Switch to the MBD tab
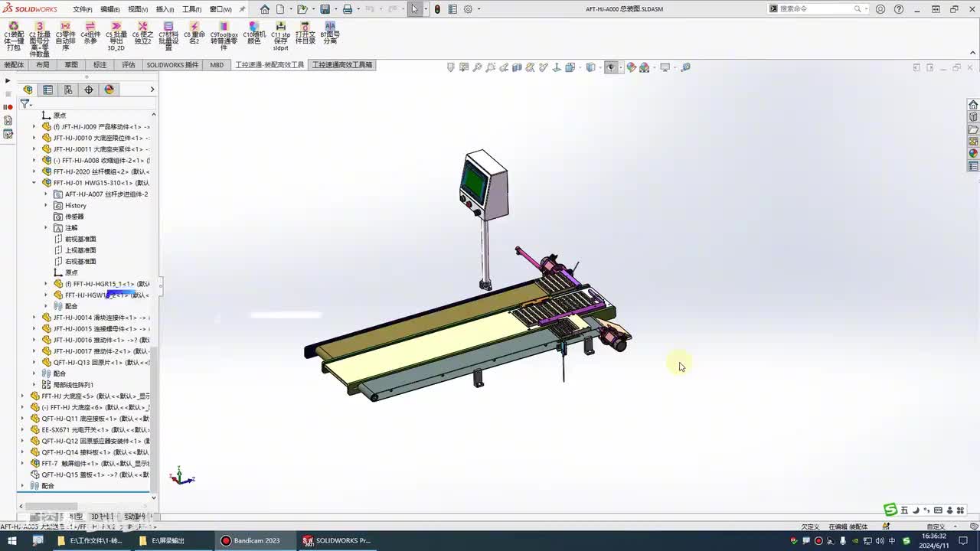Screen dimensions: 980x551 pyautogui.click(x=217, y=65)
